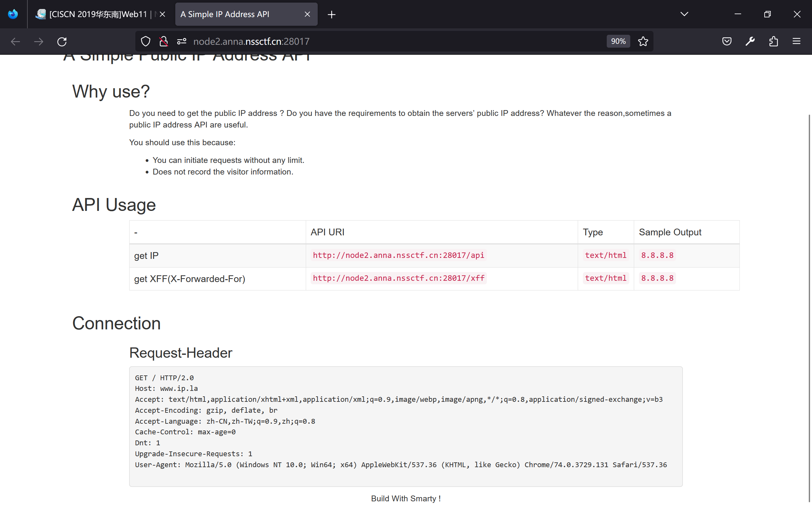This screenshot has width=812, height=510.
Task: Click sample output 8.8.8.8 in get IP row
Action: pos(657,255)
